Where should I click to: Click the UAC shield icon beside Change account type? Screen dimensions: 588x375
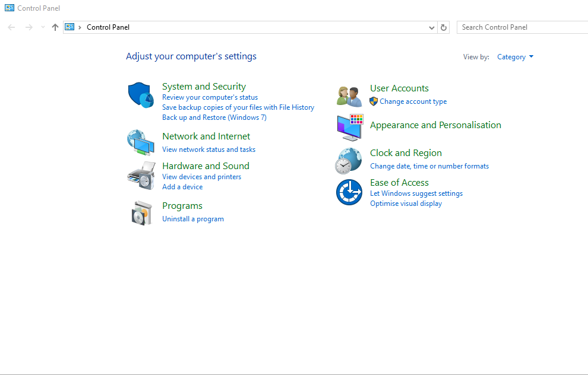[374, 101]
